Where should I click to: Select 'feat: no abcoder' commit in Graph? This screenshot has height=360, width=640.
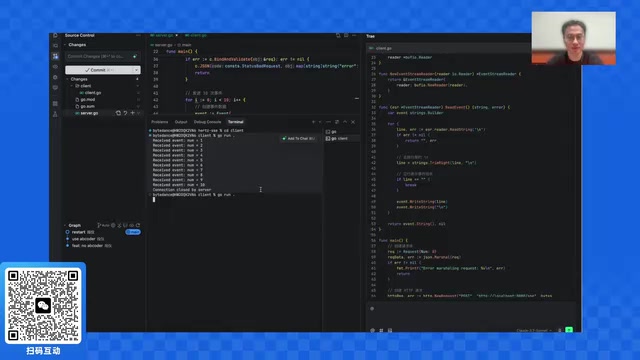click(87, 246)
